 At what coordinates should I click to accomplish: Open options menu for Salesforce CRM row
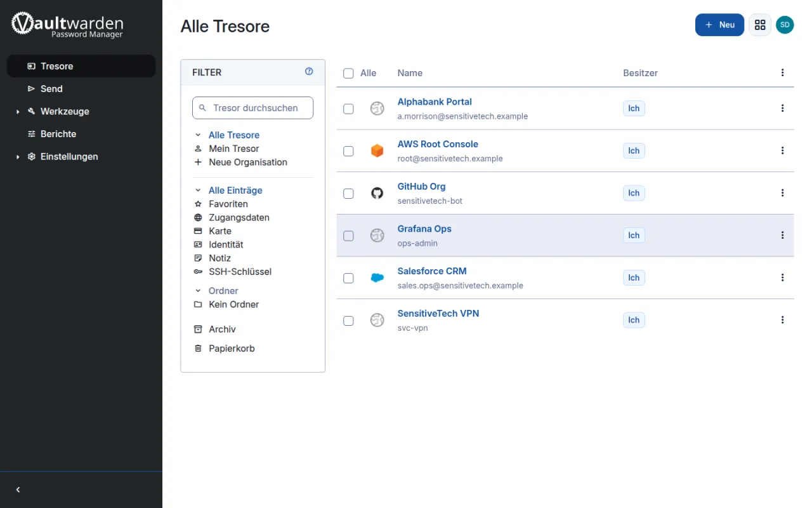782,277
